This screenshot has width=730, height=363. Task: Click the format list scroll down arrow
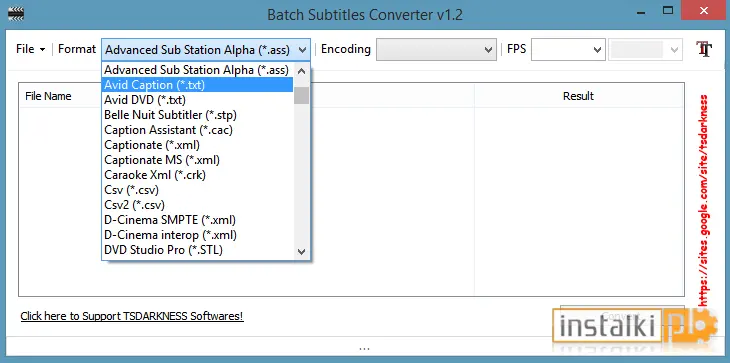[x=302, y=252]
